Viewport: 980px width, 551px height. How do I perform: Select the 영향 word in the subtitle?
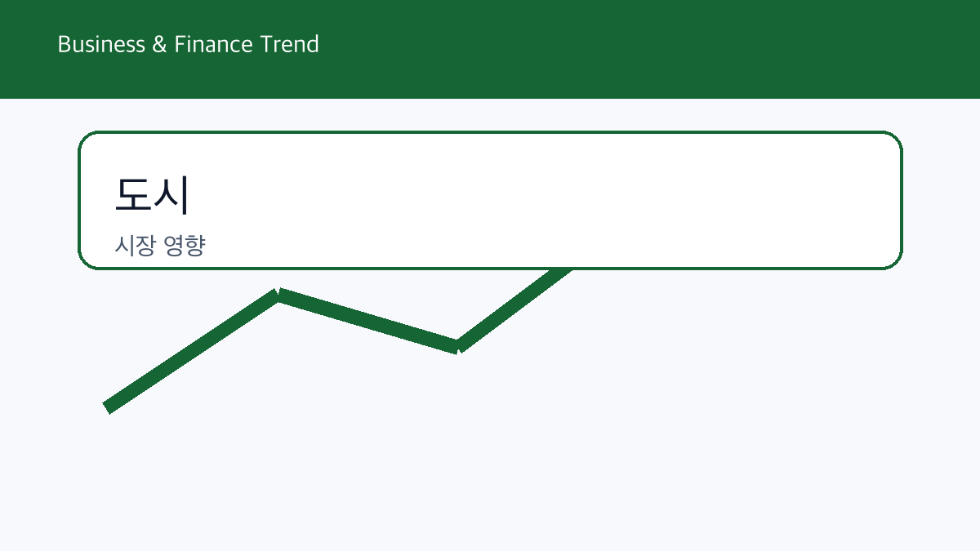pos(185,246)
